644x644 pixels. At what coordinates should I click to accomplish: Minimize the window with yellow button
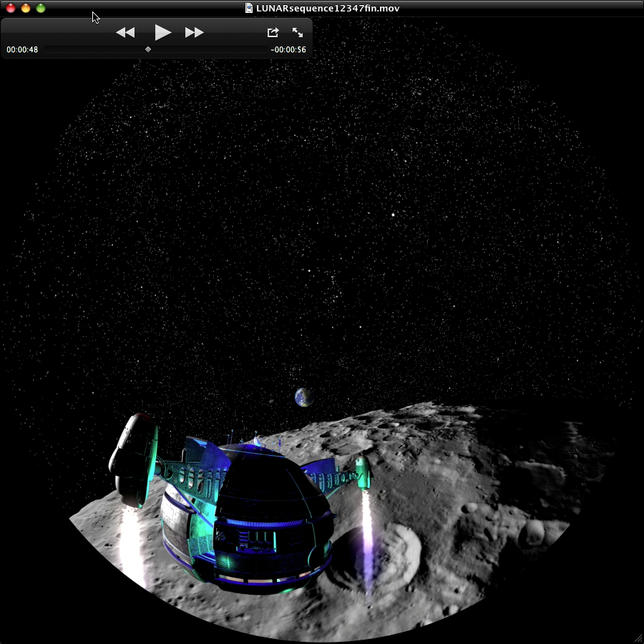26,8
